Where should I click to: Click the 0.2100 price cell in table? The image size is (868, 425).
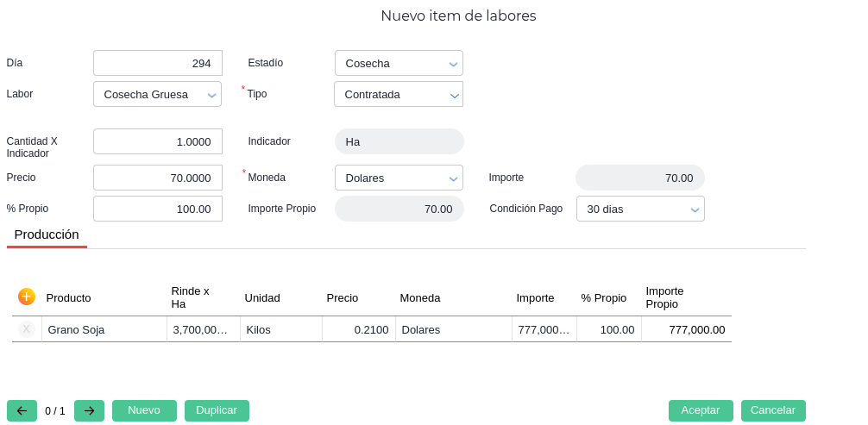tap(359, 329)
